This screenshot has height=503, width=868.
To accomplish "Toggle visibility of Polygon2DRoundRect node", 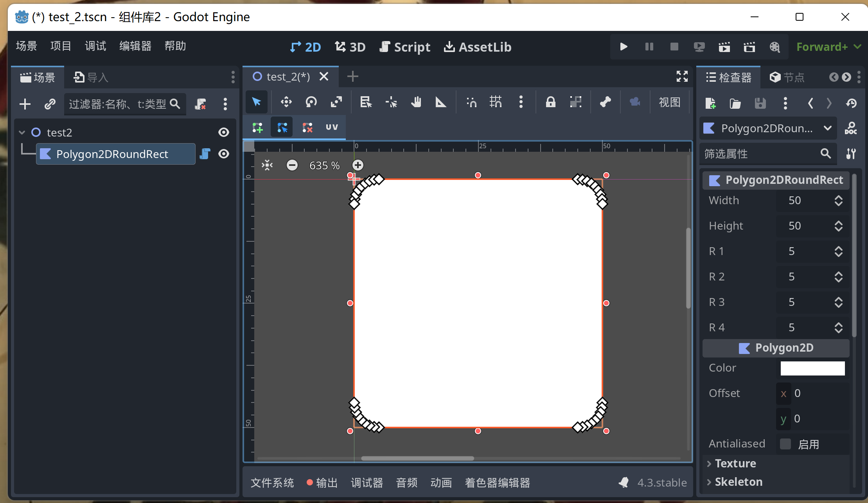I will coord(224,154).
